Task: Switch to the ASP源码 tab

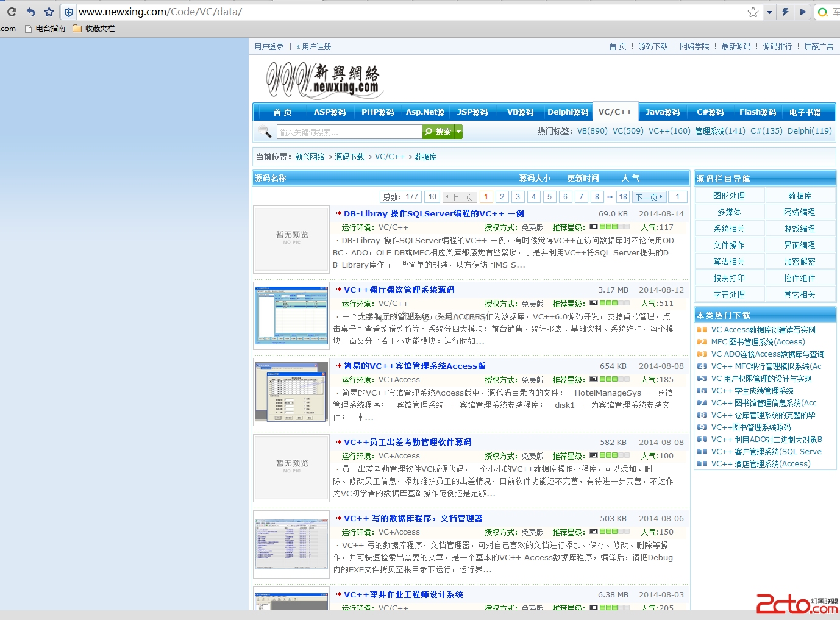Action: tap(330, 112)
